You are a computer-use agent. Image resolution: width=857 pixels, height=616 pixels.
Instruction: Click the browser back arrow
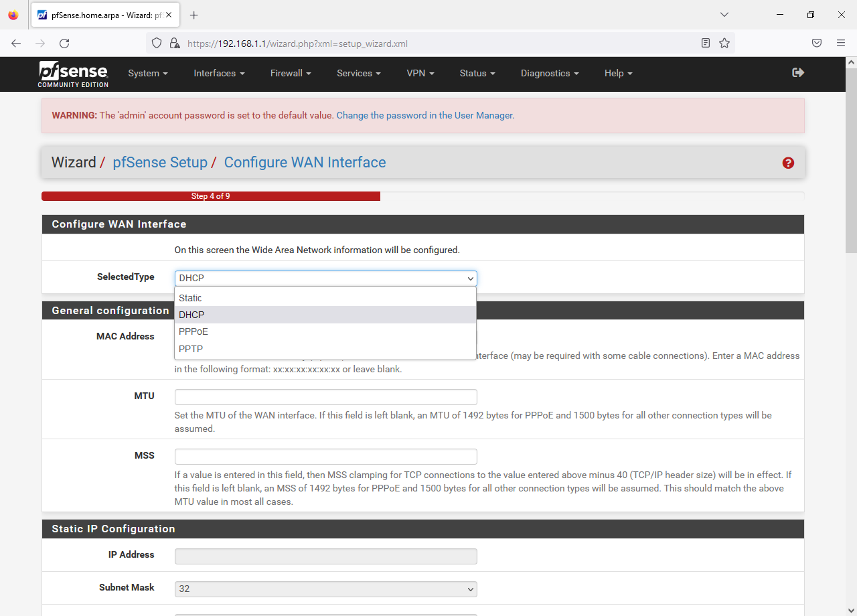[16, 43]
